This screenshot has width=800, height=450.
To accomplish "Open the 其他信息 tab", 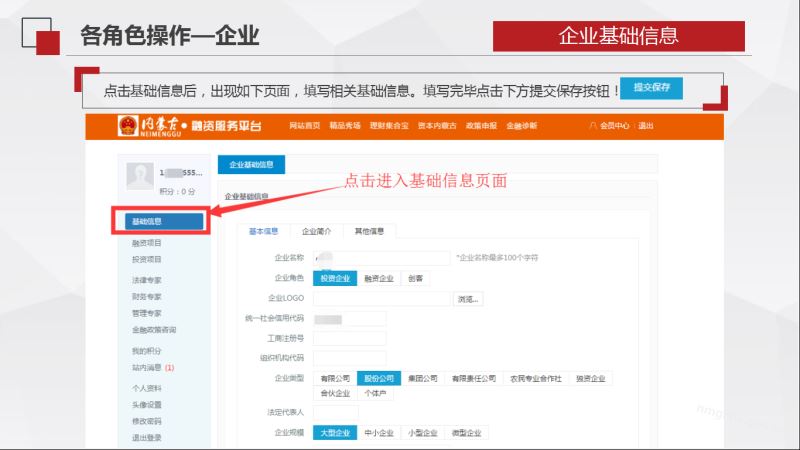I will [369, 231].
